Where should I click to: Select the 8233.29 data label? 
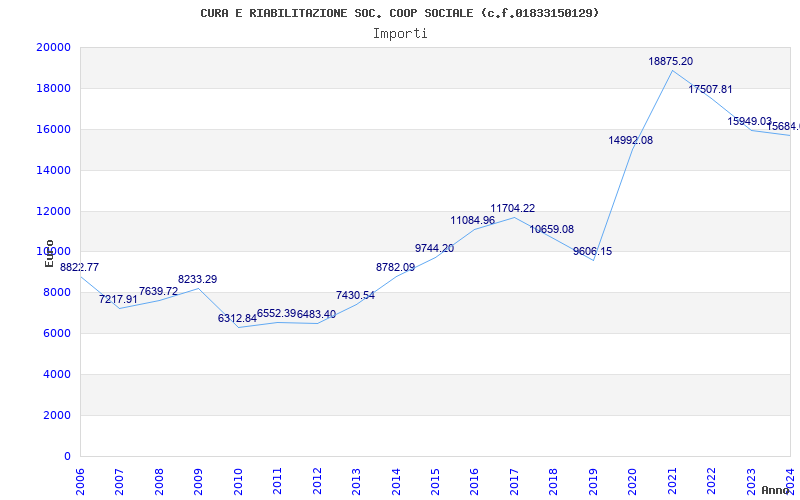coord(197,280)
